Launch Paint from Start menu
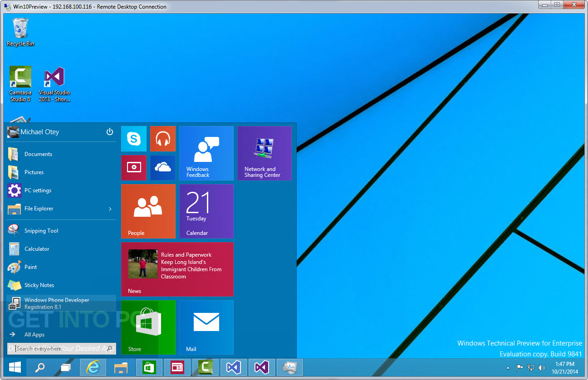Screen dimensions: 588x380 click(61, 267)
